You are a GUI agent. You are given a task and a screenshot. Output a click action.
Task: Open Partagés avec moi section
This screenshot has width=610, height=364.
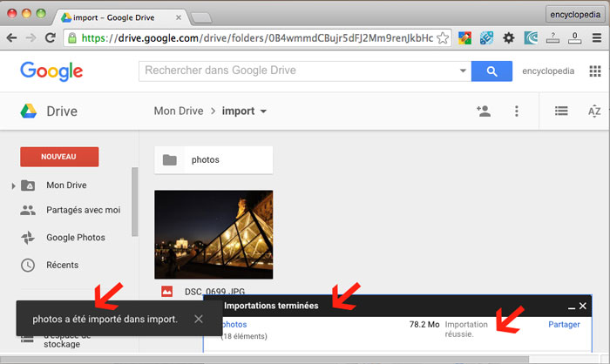[x=83, y=210]
